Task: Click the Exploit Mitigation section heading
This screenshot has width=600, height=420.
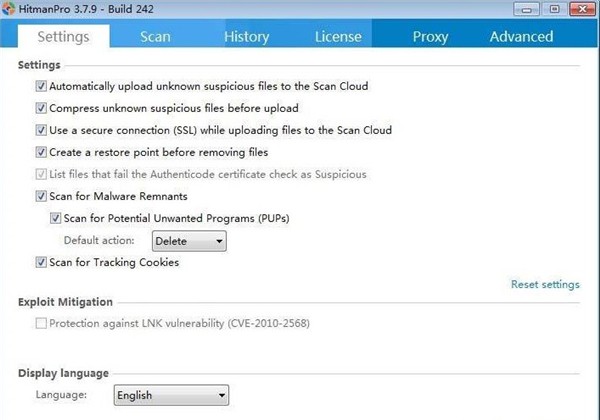Action: tap(65, 302)
